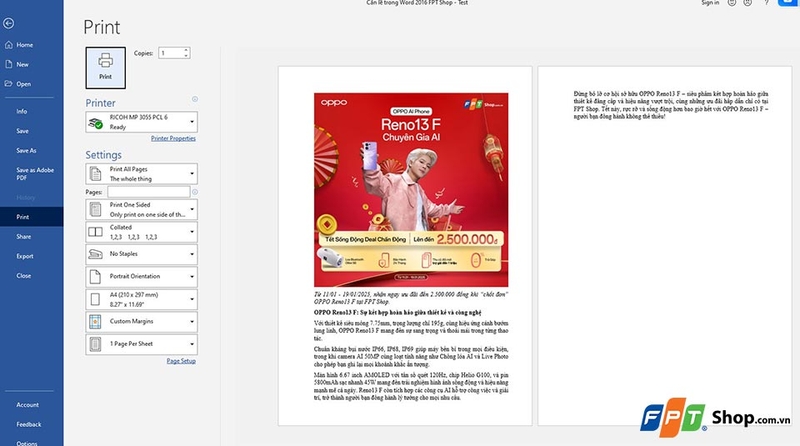Click the pages per sheet icon
Image resolution: width=800 pixels, height=446 pixels.
(95, 344)
